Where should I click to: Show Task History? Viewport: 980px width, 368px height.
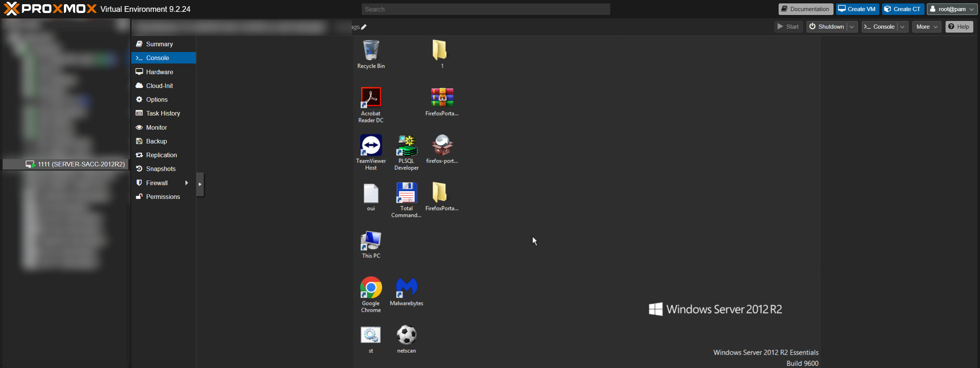pos(163,113)
